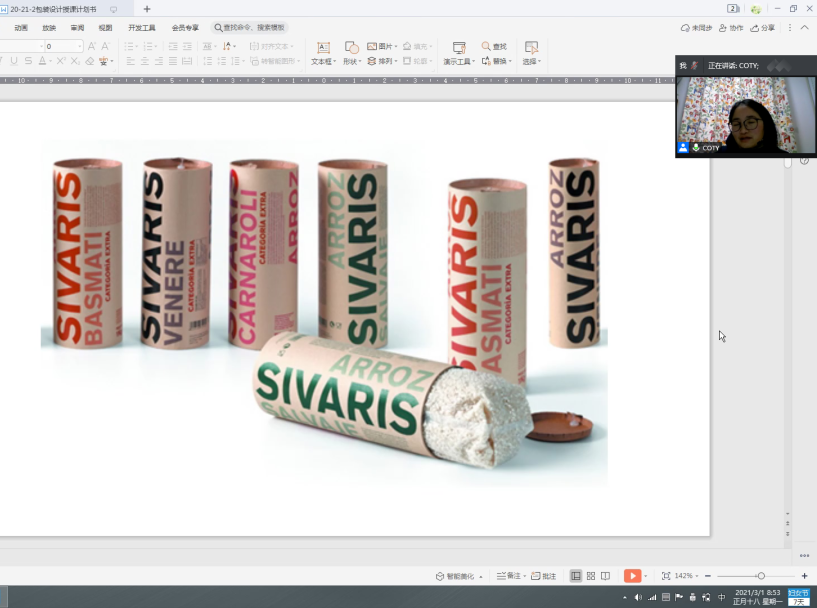
Task: Click the 未同步 cloud sync button
Action: coord(696,28)
